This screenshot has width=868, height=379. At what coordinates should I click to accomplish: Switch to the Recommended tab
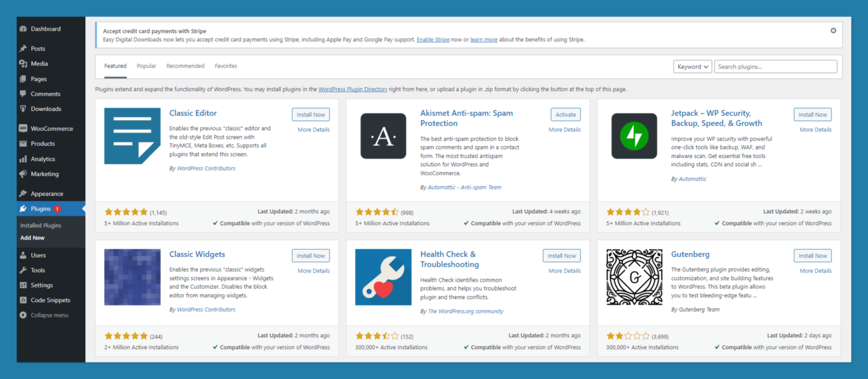pyautogui.click(x=185, y=66)
